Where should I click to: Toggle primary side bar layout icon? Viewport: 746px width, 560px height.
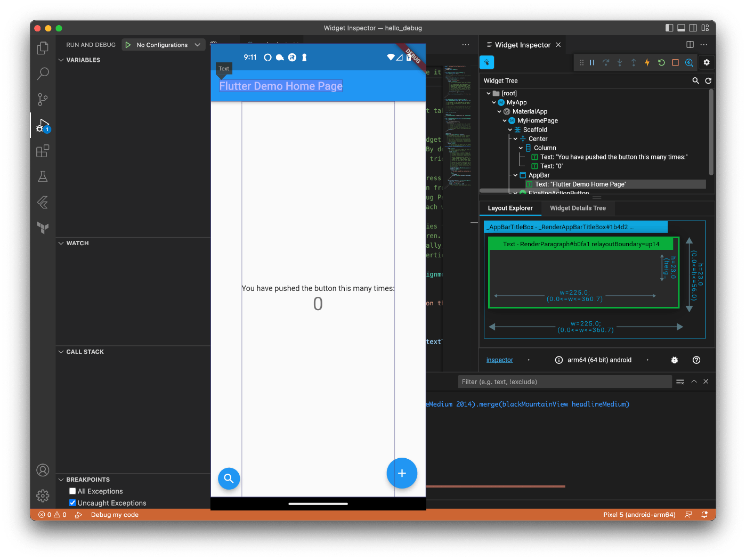click(669, 28)
